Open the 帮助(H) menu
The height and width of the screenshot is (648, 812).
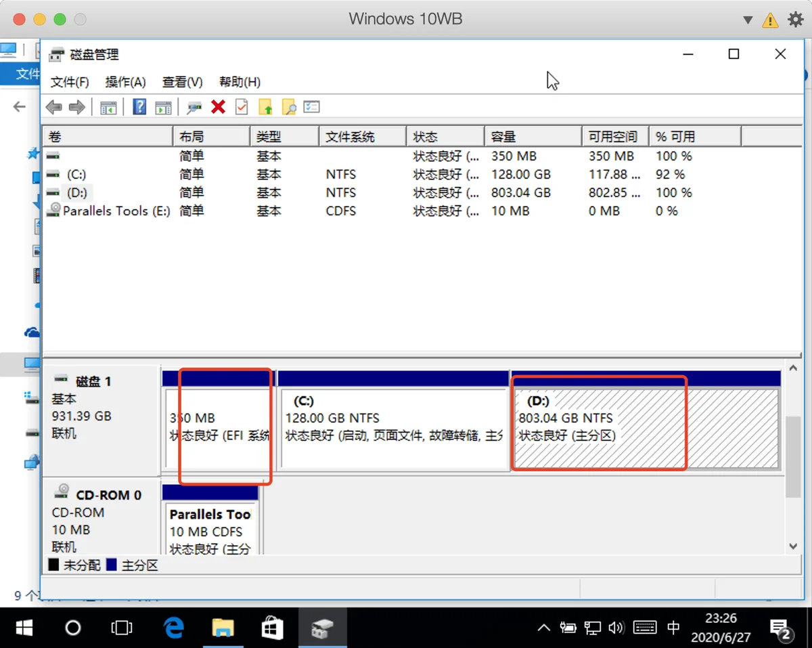click(x=240, y=82)
